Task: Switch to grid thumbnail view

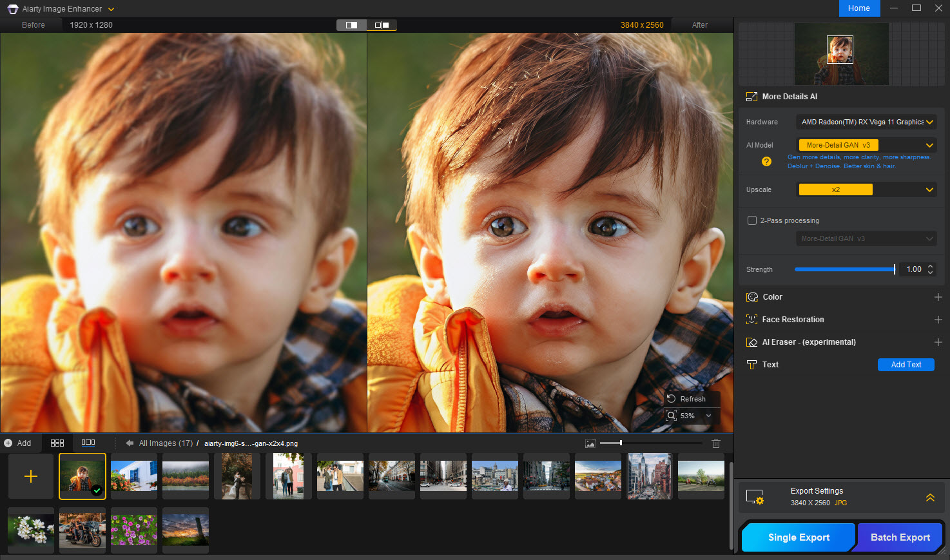Action: click(57, 443)
